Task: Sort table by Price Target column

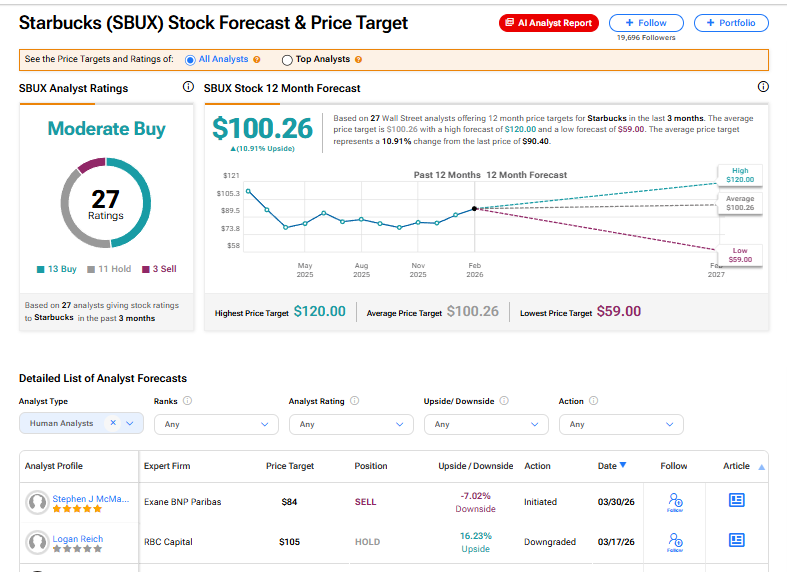Action: point(289,466)
